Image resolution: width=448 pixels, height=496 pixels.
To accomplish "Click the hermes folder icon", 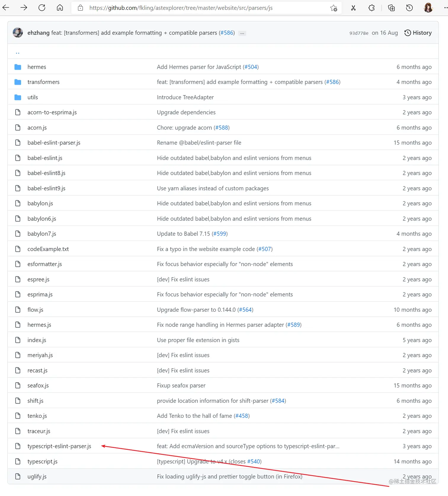I will pyautogui.click(x=18, y=67).
